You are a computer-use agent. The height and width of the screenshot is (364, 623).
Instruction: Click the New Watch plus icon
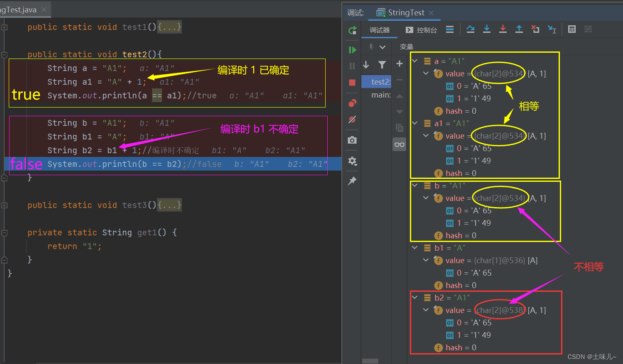400,64
